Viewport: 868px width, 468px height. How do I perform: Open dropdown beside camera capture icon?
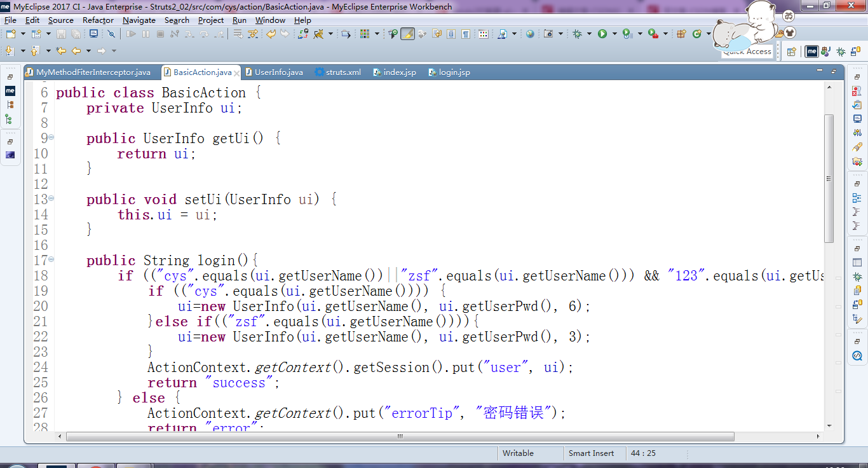(560, 34)
